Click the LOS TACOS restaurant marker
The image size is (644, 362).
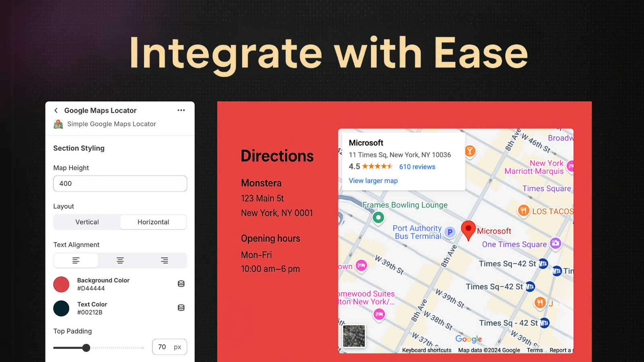click(524, 210)
